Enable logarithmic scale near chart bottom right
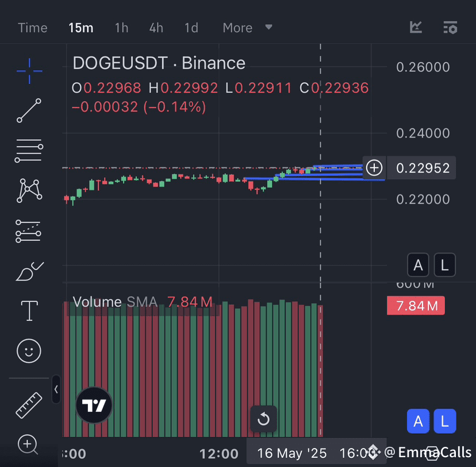 click(x=444, y=421)
